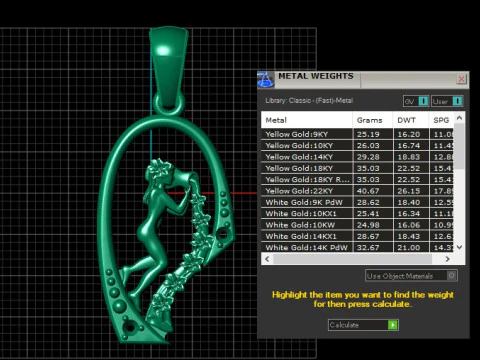This screenshot has width=480, height=360.
Task: Click the 24.98 grams value for 10KW
Action: [368, 225]
